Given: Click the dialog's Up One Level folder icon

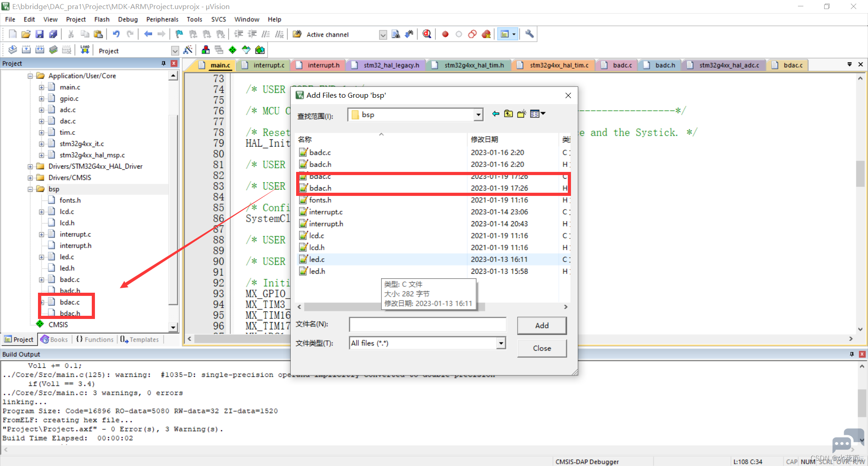Looking at the screenshot, I should [x=509, y=114].
